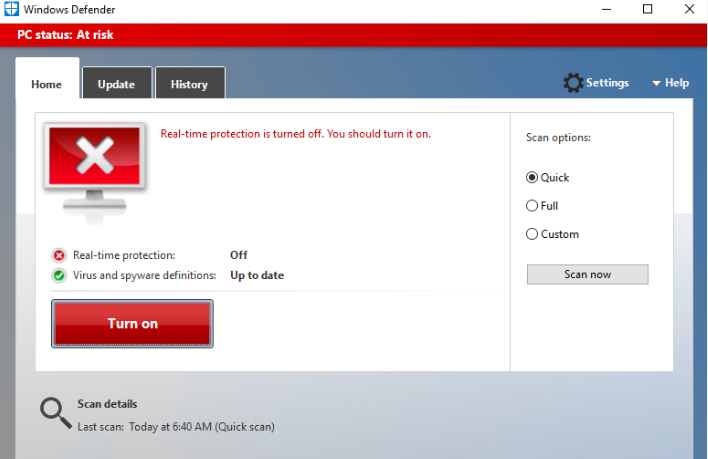Click the Settings text label
The image size is (708, 459).
[607, 83]
